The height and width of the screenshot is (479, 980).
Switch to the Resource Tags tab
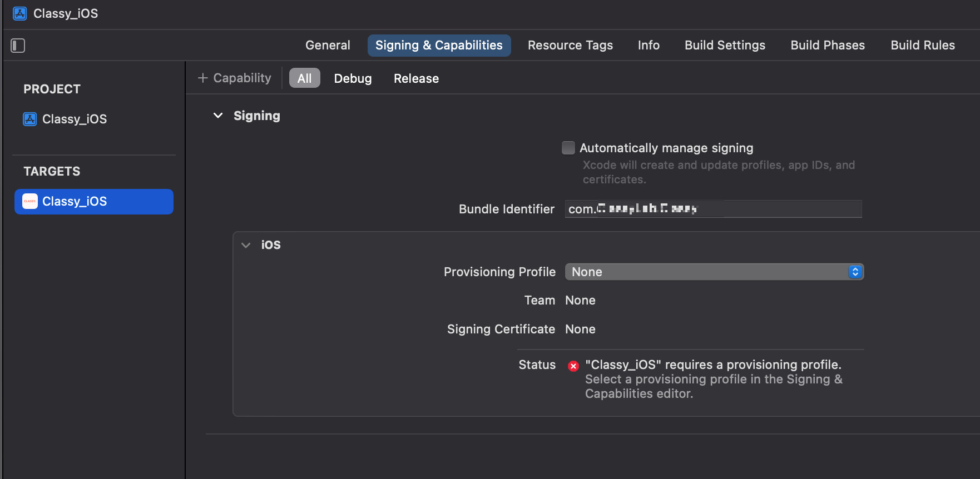click(570, 46)
